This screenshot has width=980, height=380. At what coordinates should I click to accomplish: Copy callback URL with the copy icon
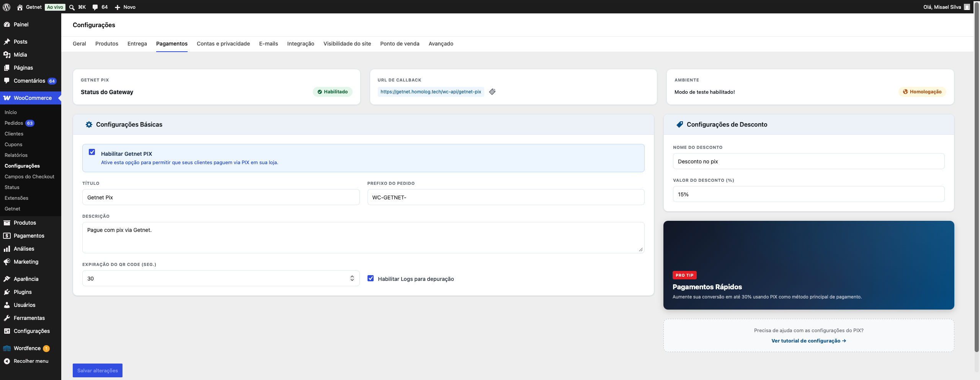click(492, 91)
